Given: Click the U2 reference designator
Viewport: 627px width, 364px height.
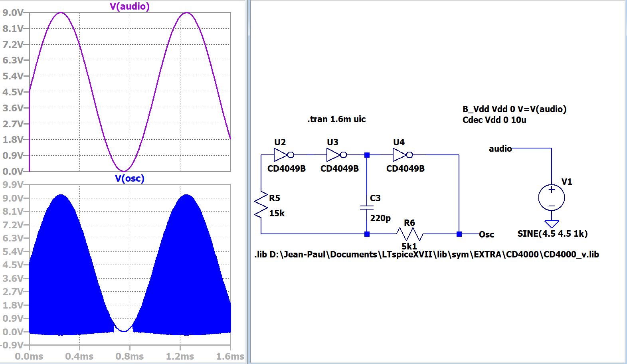Looking at the screenshot, I should coord(280,142).
